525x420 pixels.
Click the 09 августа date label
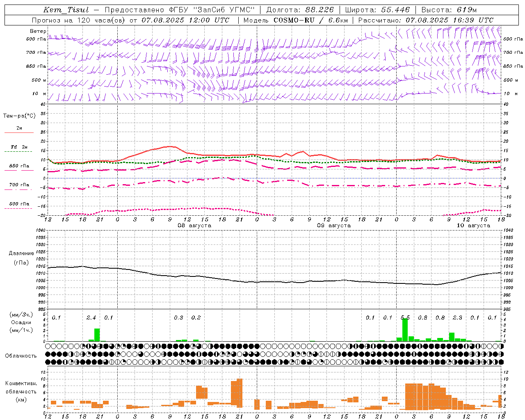pyautogui.click(x=333, y=226)
